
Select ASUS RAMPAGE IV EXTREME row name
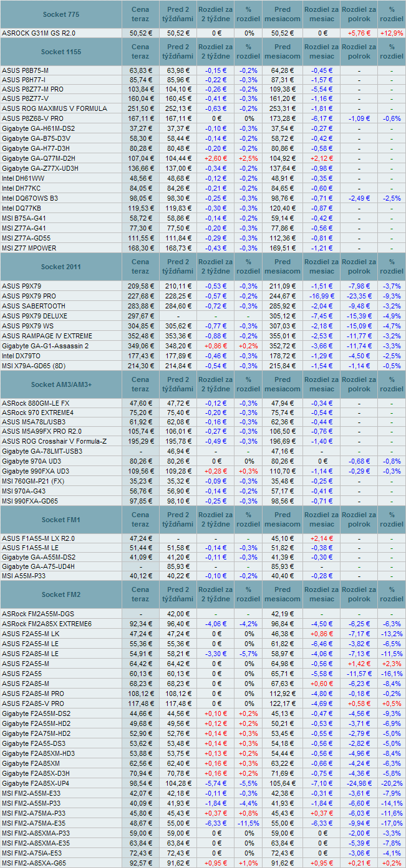point(47,336)
